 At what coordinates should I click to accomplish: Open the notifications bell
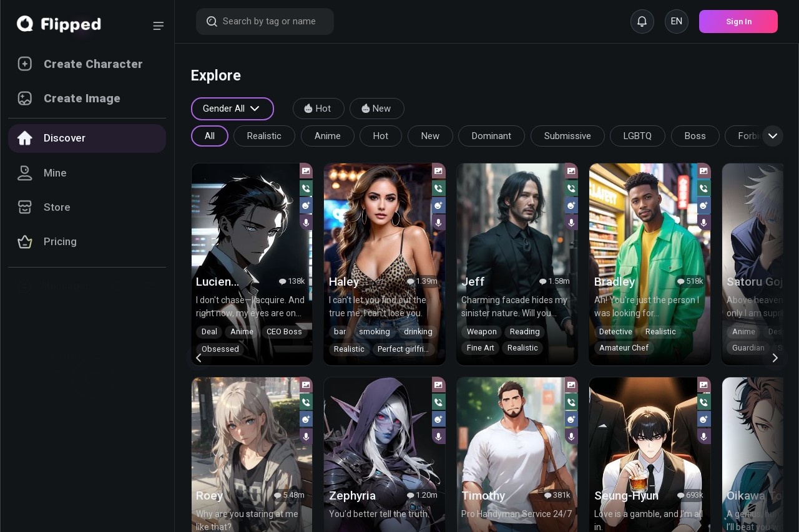tap(642, 21)
